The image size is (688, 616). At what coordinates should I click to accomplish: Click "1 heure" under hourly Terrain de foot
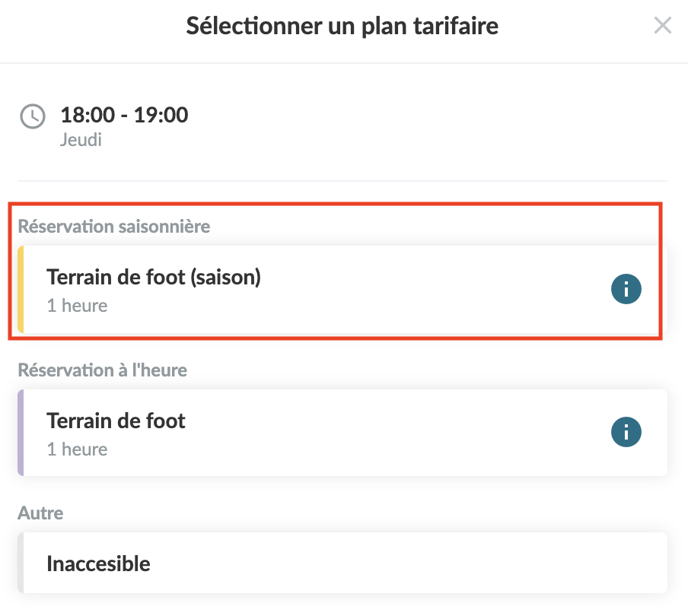77,449
